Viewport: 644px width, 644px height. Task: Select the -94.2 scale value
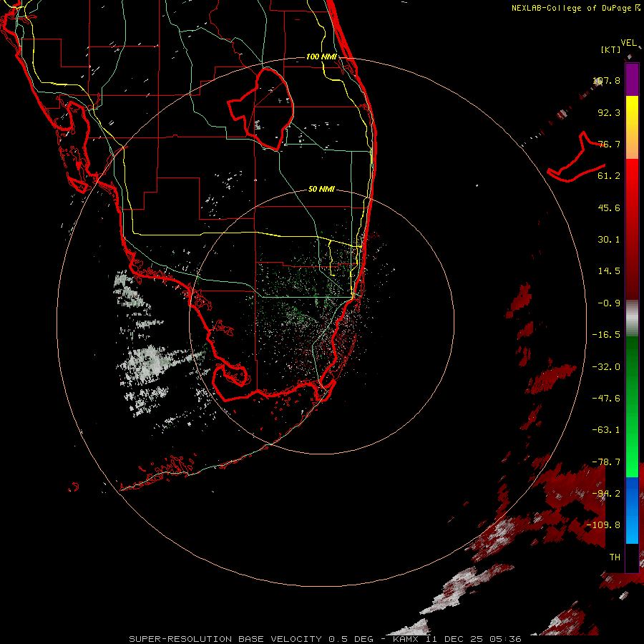(x=606, y=494)
